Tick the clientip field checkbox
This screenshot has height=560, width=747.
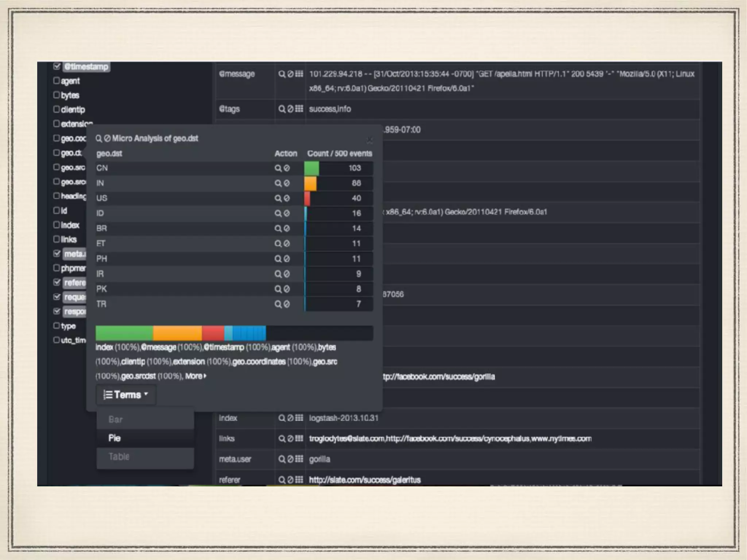pos(57,109)
